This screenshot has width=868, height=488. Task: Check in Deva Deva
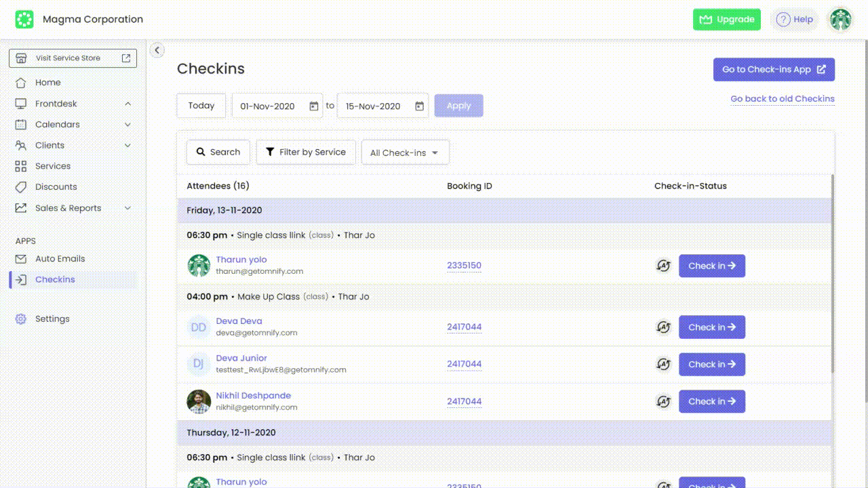click(712, 327)
